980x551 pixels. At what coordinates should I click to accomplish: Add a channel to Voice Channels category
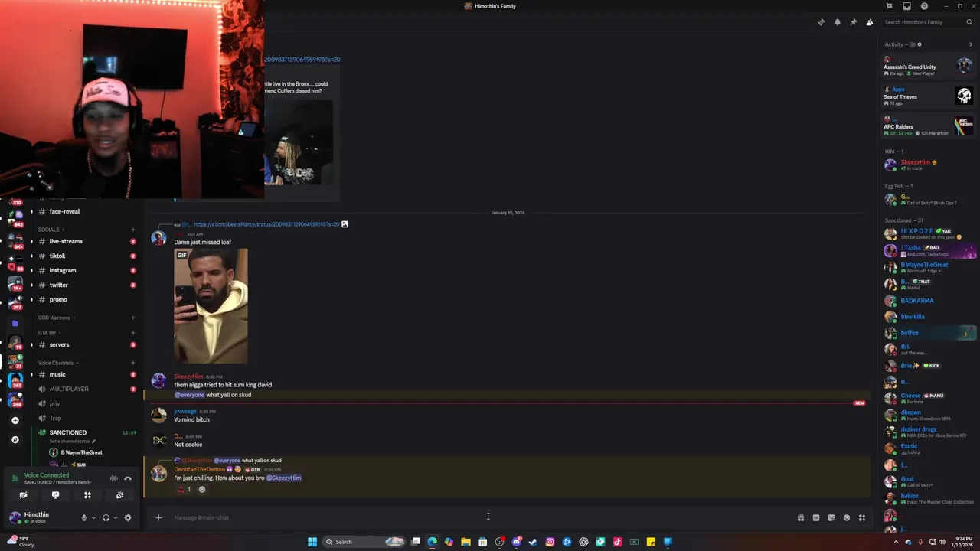point(133,363)
